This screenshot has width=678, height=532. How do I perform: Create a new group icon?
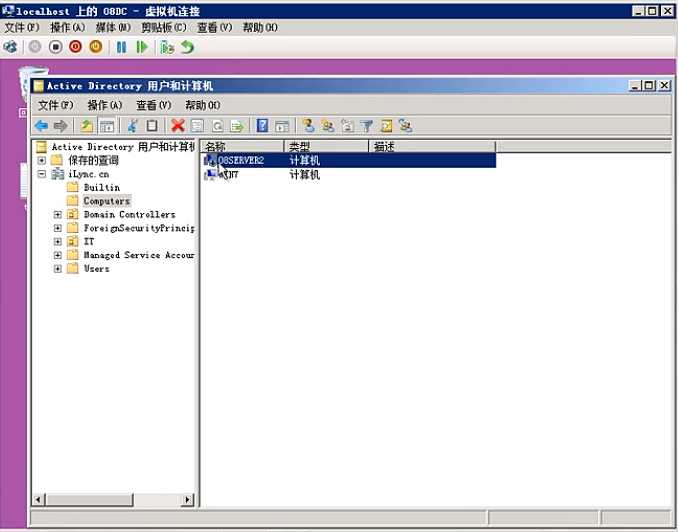tap(328, 126)
